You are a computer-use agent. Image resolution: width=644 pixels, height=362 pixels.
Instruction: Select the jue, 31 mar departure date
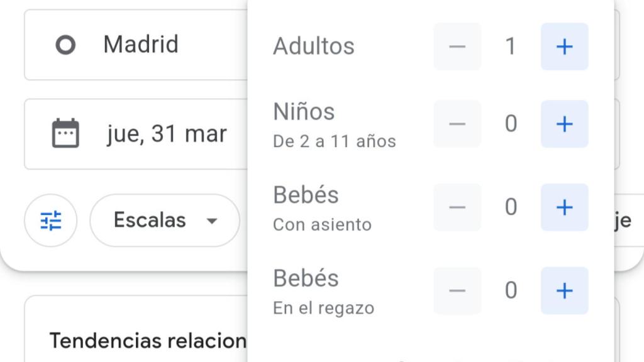point(167,134)
